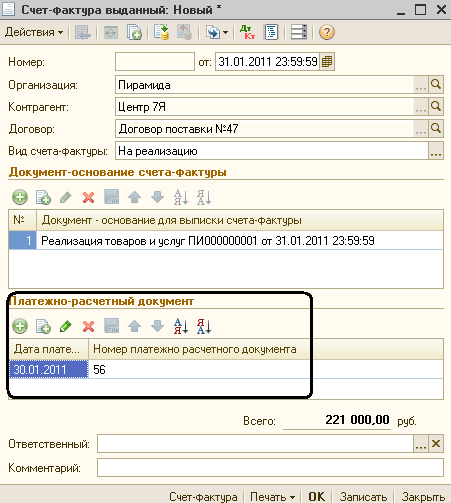
Task: Clear the Ответственный field with X
Action: (x=436, y=444)
